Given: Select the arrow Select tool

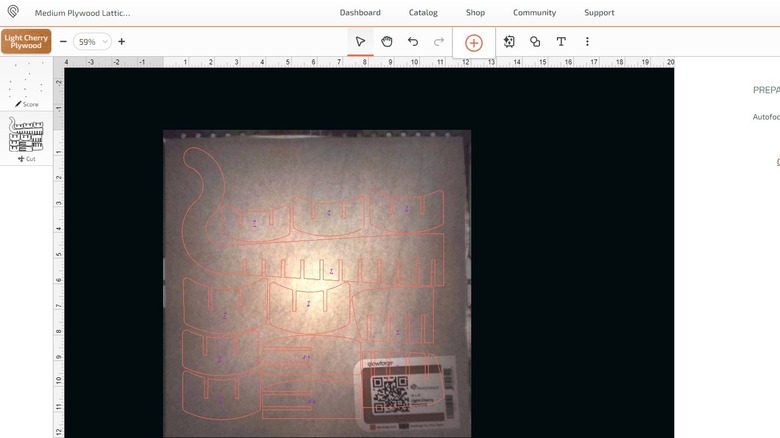Looking at the screenshot, I should pyautogui.click(x=360, y=42).
